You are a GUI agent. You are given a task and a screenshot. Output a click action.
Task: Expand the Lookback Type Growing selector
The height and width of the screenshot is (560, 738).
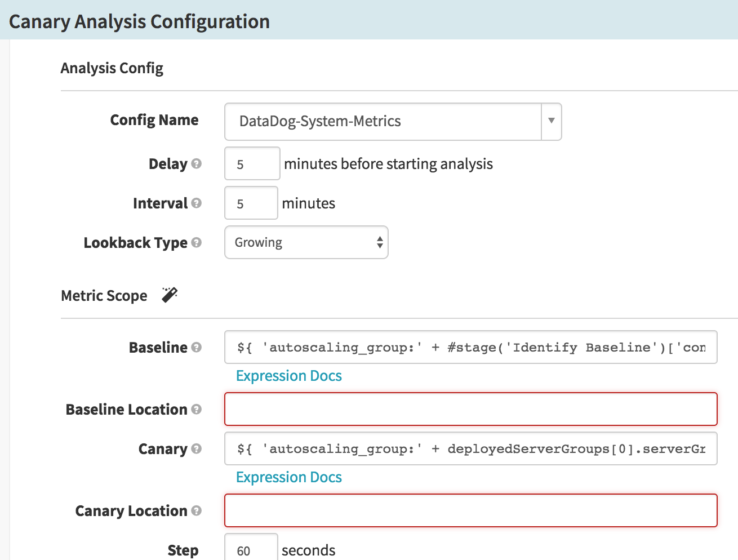pyautogui.click(x=306, y=242)
